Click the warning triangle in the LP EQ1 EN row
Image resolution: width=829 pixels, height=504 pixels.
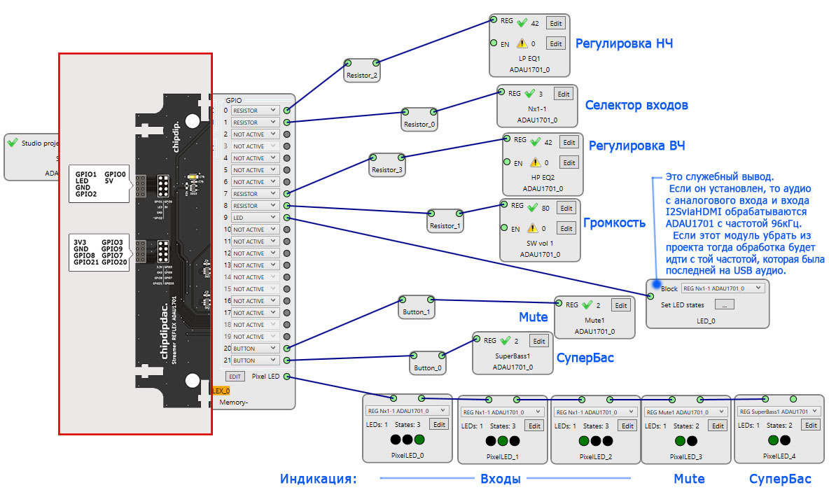point(520,44)
